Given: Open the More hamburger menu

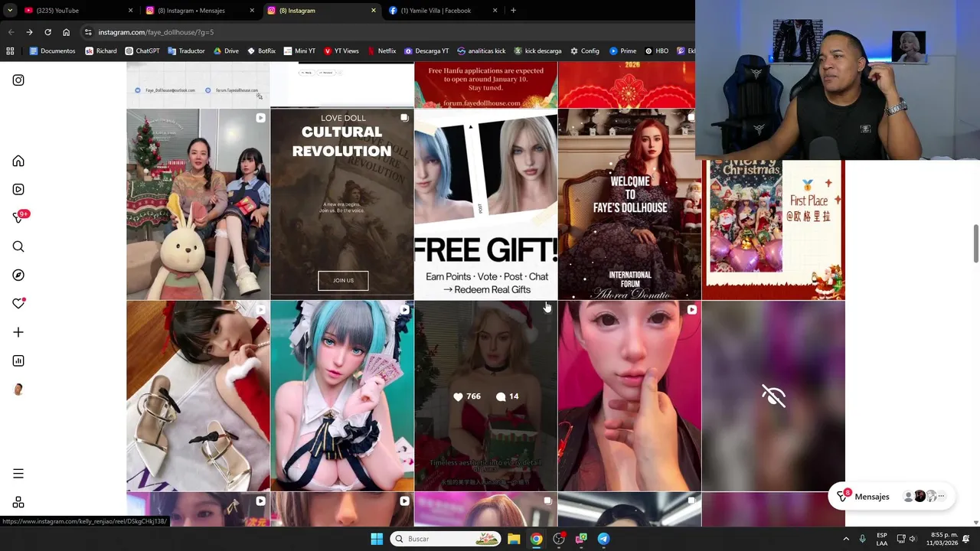Looking at the screenshot, I should pyautogui.click(x=18, y=474).
